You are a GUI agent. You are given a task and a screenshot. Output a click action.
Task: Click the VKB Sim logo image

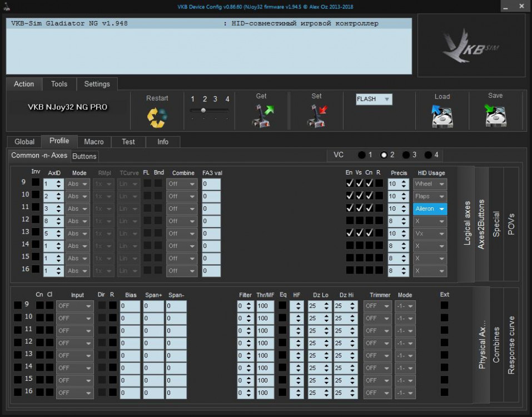[471, 46]
